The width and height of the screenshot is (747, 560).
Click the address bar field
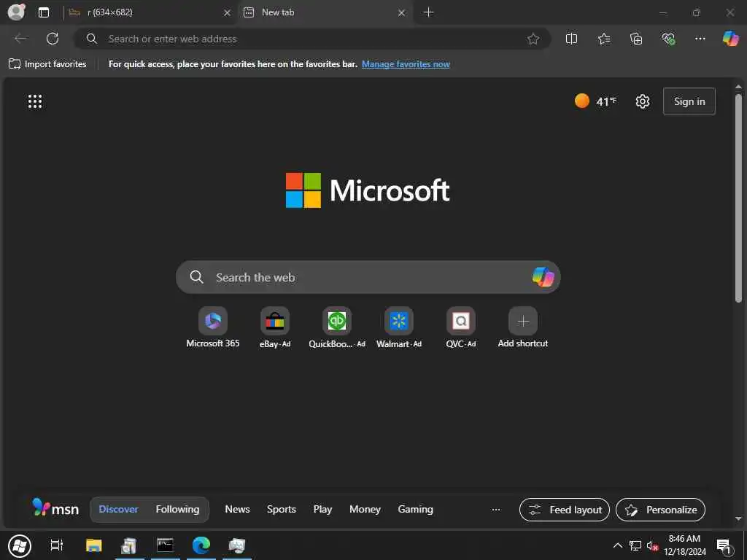point(312,39)
